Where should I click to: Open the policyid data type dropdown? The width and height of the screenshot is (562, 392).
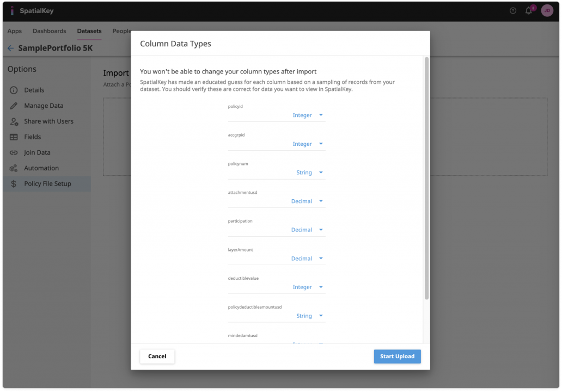(320, 115)
